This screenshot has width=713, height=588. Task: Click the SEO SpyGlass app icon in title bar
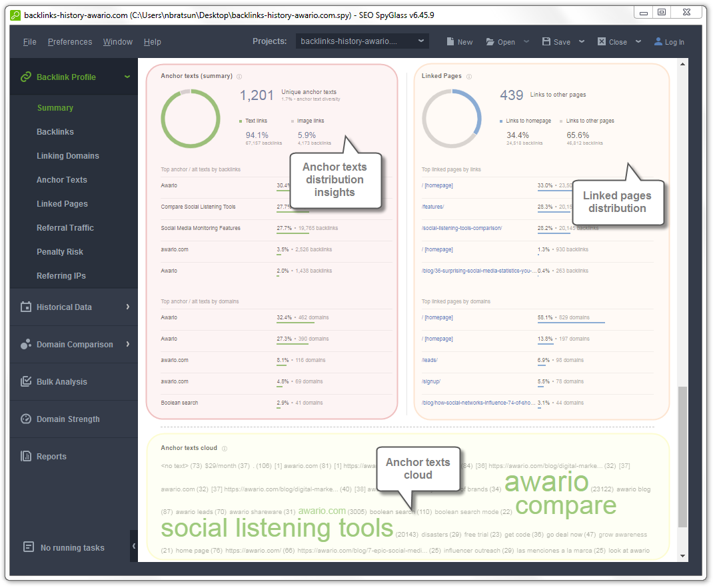tap(15, 15)
